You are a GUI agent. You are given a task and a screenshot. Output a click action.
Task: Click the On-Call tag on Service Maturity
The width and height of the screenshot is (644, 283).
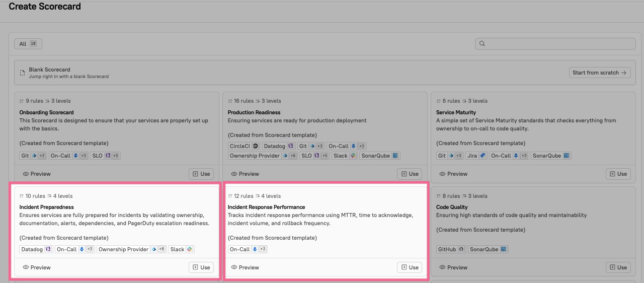[x=509, y=156]
